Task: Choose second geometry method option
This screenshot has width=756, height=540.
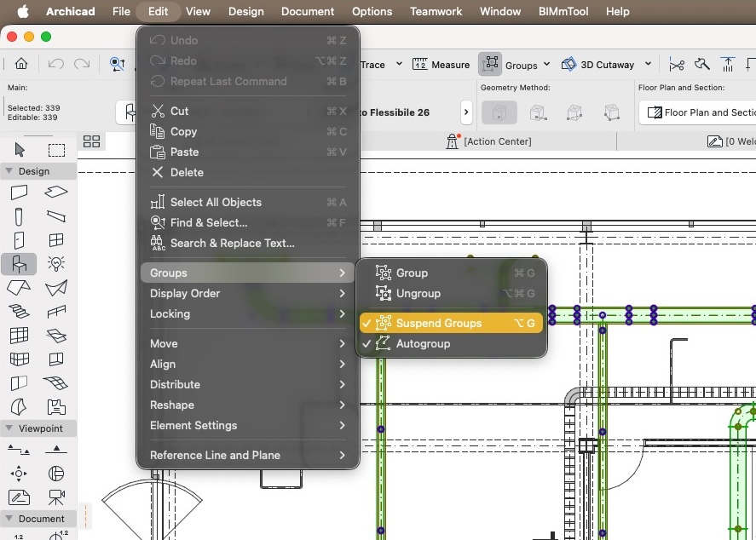Action: click(x=538, y=112)
